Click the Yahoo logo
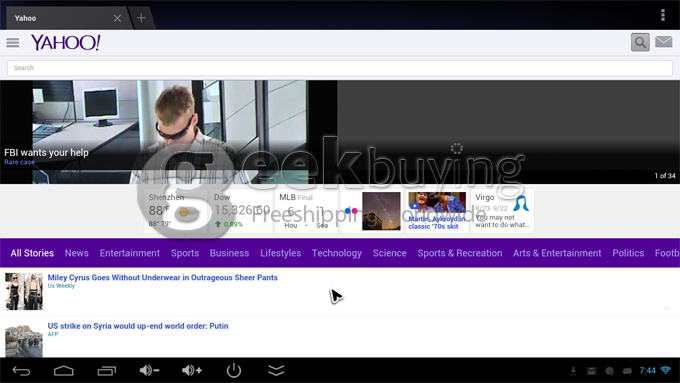 65,43
